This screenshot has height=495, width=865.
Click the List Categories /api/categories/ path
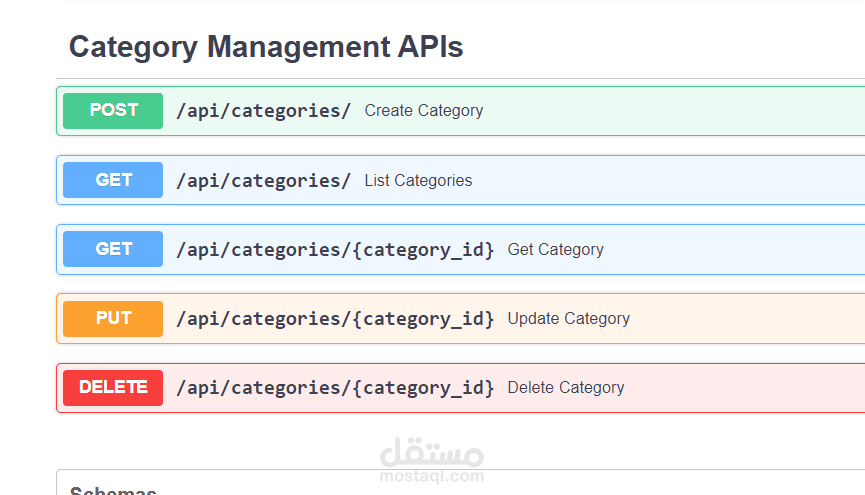pos(263,181)
